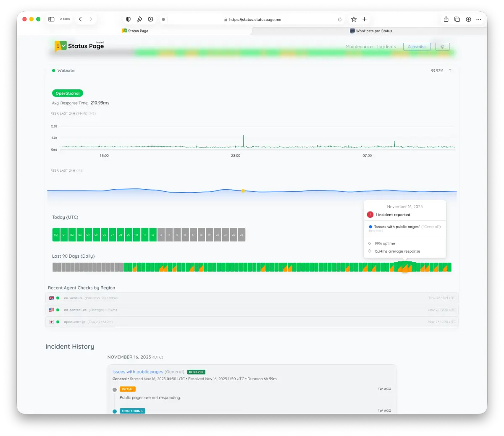Click the WhoHosts.pro Status browser tab
Image resolution: width=504 pixels, height=436 pixels.
371,31
